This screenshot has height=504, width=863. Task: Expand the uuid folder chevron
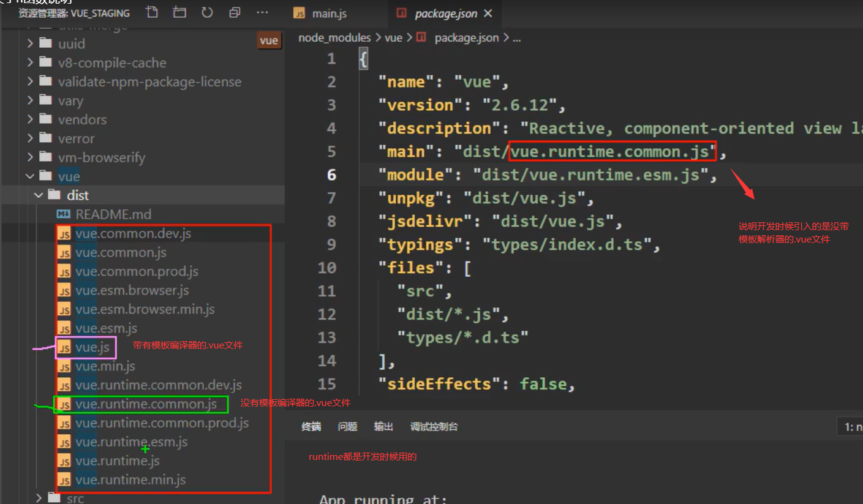(30, 43)
